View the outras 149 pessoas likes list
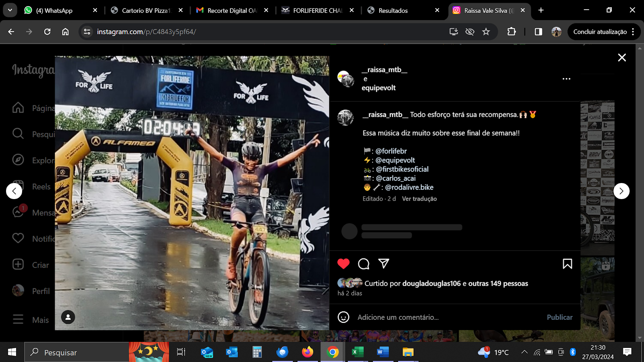The height and width of the screenshot is (362, 644). coord(498,284)
